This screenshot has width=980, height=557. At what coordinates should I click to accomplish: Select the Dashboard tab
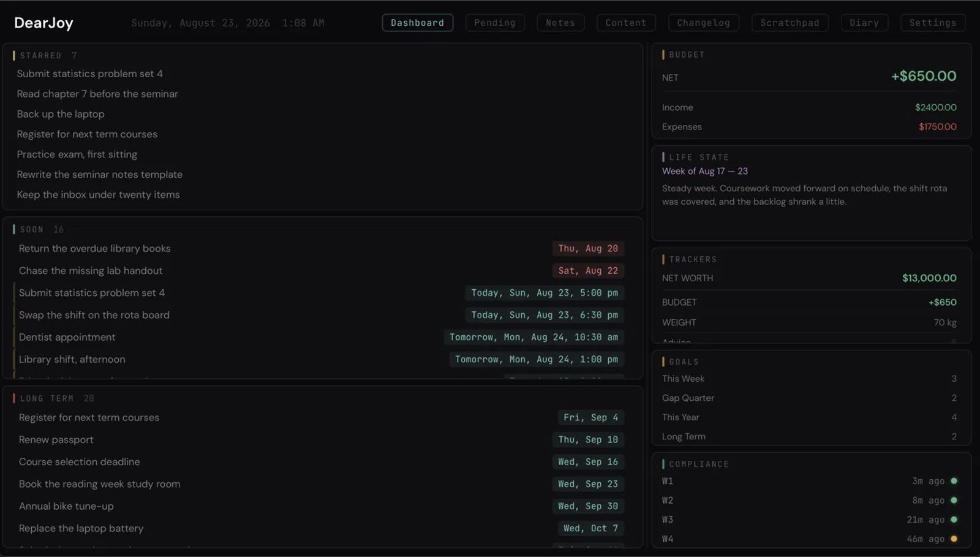point(418,23)
